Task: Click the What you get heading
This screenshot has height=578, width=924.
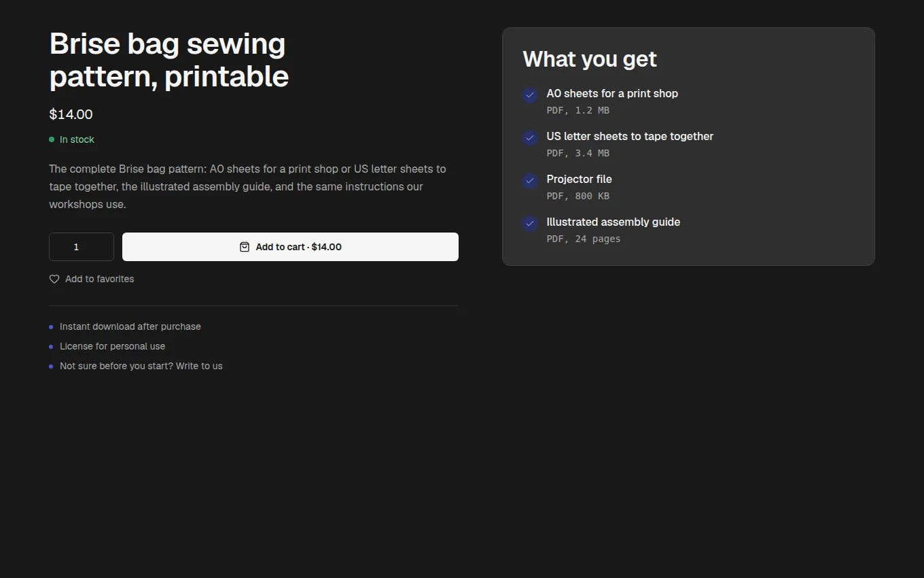Action: [590, 59]
